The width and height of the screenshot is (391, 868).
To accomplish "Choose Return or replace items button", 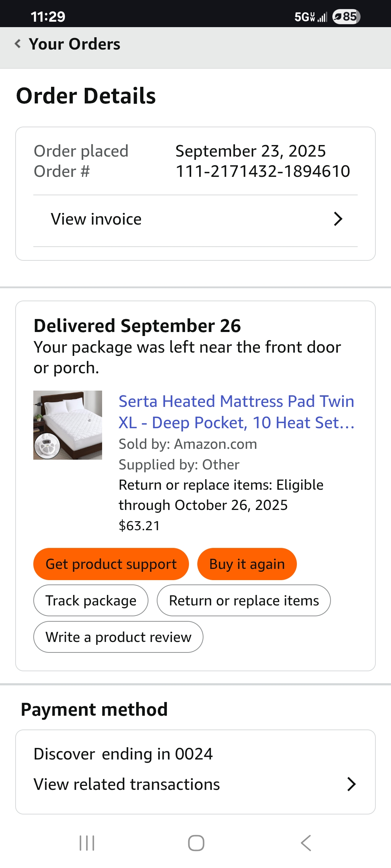I will [x=244, y=600].
